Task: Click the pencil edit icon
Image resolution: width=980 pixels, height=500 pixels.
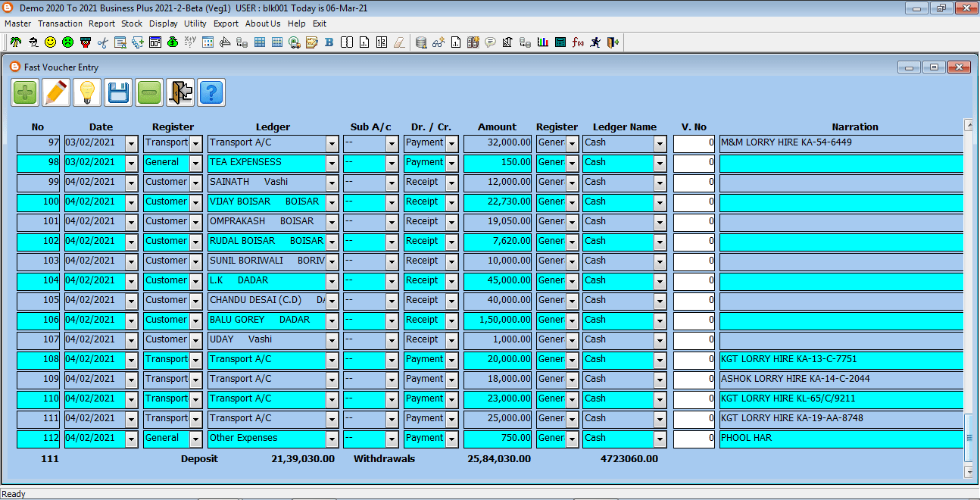Action: pyautogui.click(x=57, y=92)
